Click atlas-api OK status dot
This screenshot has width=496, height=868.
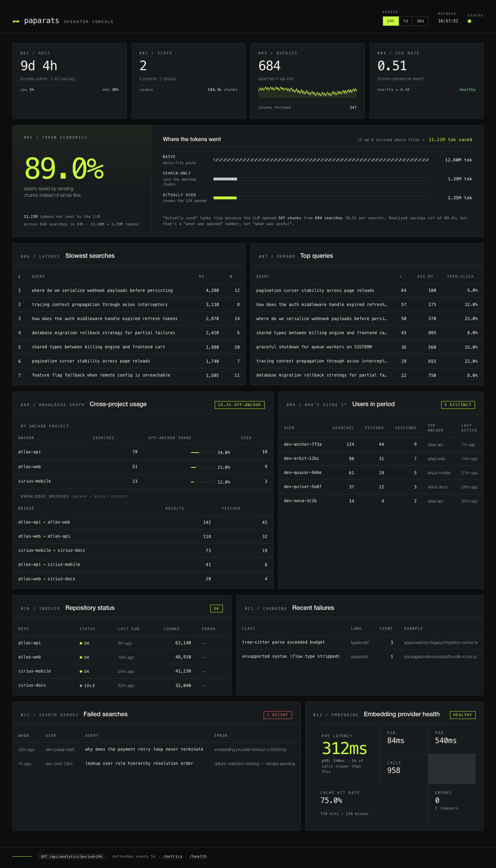(x=81, y=643)
